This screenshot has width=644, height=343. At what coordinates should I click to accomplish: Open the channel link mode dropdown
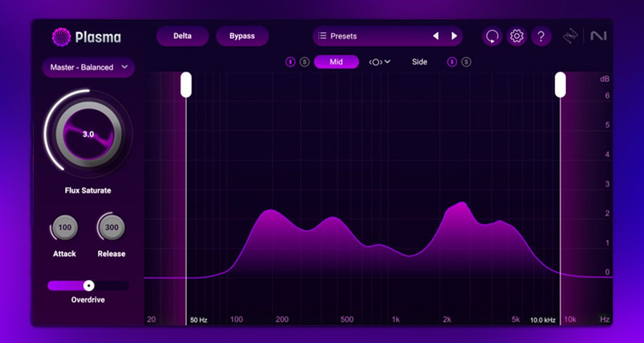pos(379,62)
